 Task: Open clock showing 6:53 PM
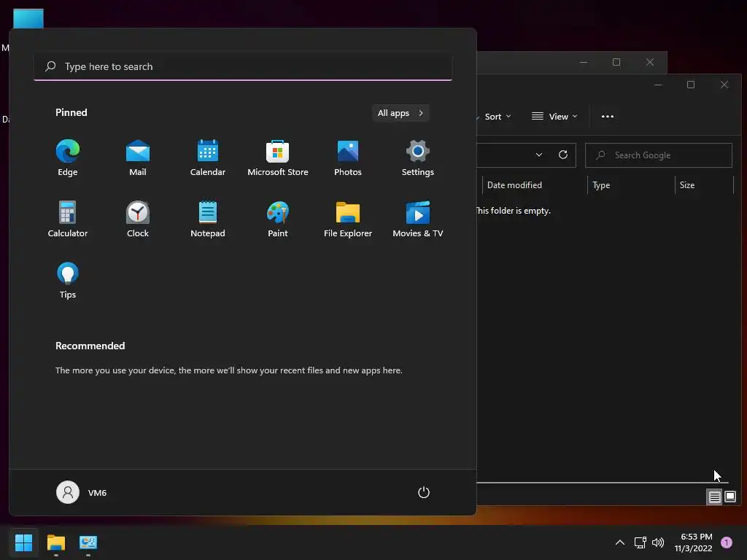tap(693, 542)
